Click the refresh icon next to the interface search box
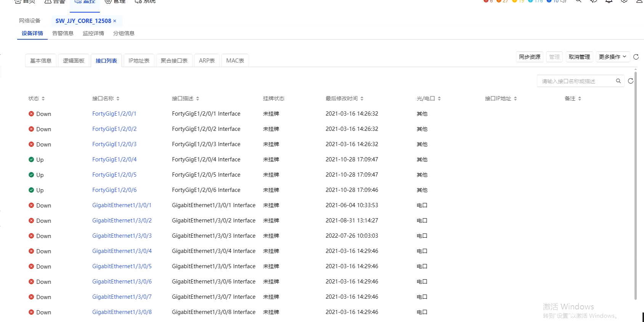644x322 pixels. (x=631, y=81)
